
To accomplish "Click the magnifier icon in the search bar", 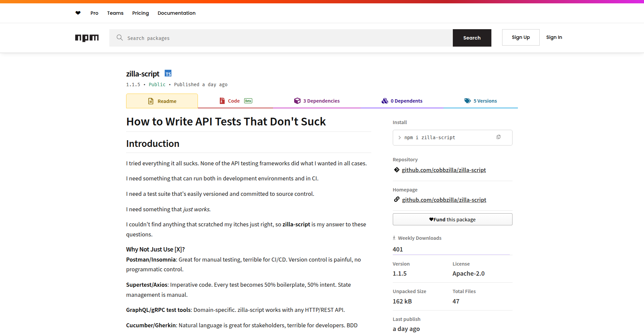I will click(120, 38).
